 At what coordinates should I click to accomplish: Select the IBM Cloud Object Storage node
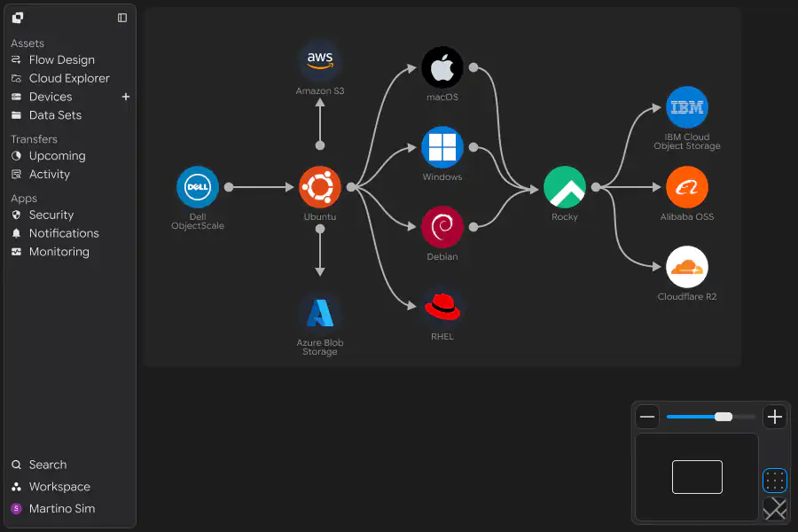point(687,107)
